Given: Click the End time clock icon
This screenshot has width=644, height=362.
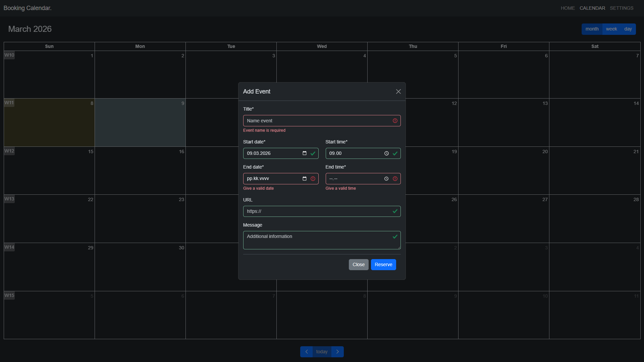Looking at the screenshot, I should point(386,179).
